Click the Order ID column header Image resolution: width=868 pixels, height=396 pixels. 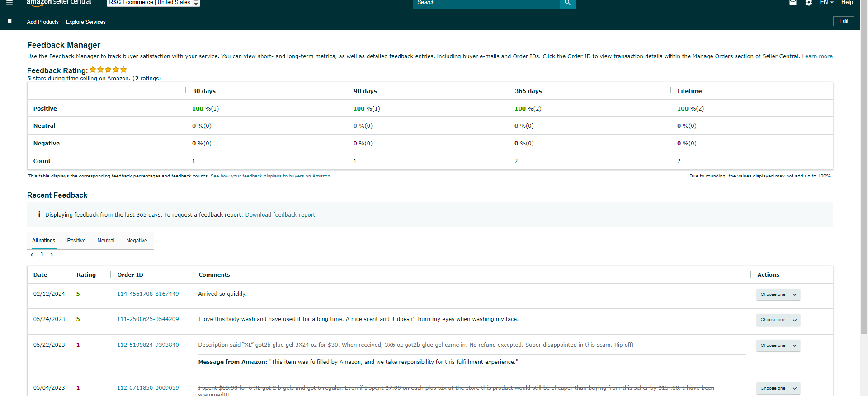[x=130, y=275]
